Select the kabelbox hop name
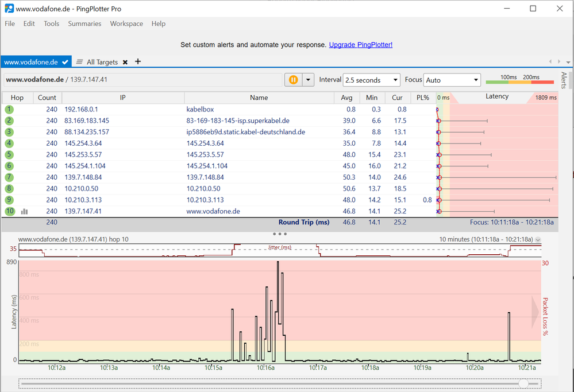Viewport: 574px width, 392px height. (201, 110)
